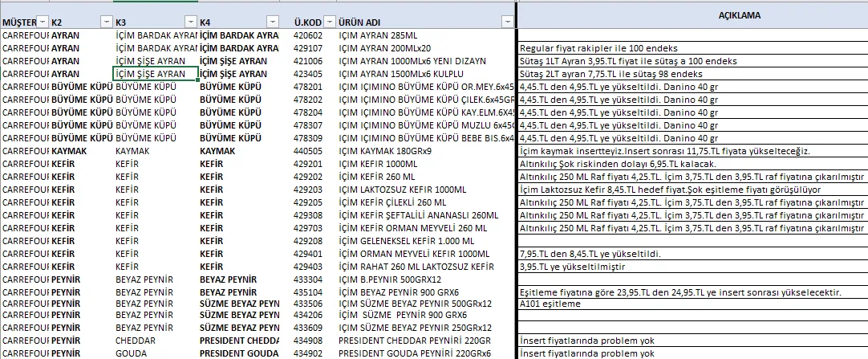Click the cell ICIM AYRAN 285ML

(x=378, y=35)
